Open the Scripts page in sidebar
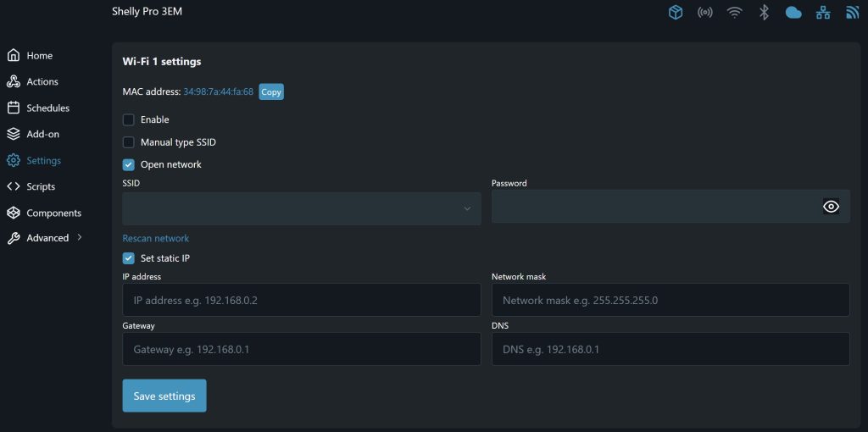 coord(40,186)
